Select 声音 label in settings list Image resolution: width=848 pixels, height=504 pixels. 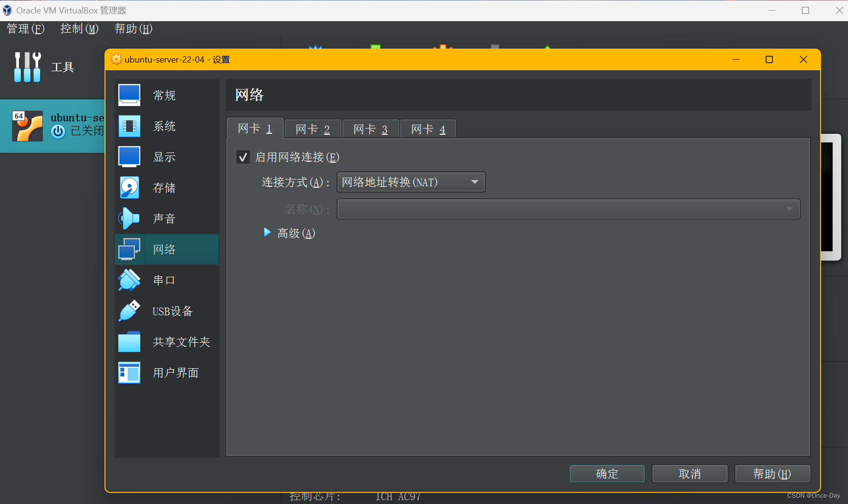click(164, 219)
